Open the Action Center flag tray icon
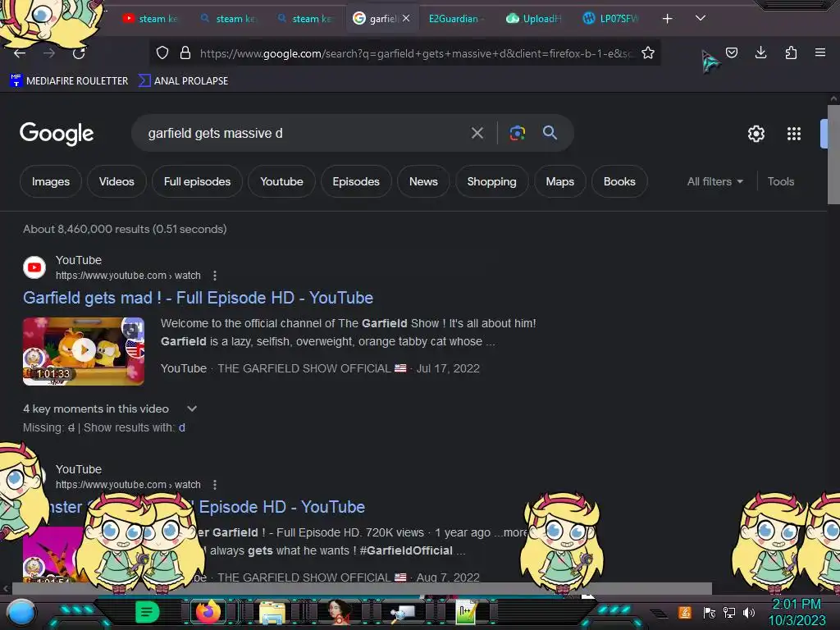Image resolution: width=840 pixels, height=630 pixels. (710, 612)
